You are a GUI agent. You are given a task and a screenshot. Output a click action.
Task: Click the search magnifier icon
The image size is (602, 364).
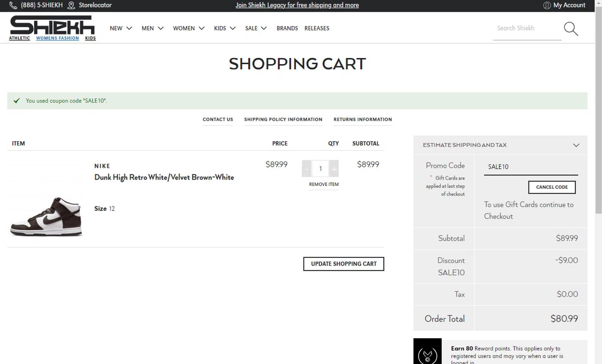pos(571,29)
